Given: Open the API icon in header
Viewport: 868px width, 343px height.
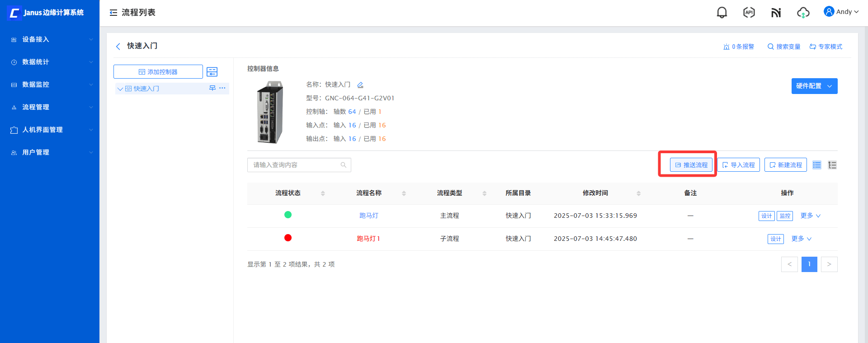Looking at the screenshot, I should coord(749,13).
